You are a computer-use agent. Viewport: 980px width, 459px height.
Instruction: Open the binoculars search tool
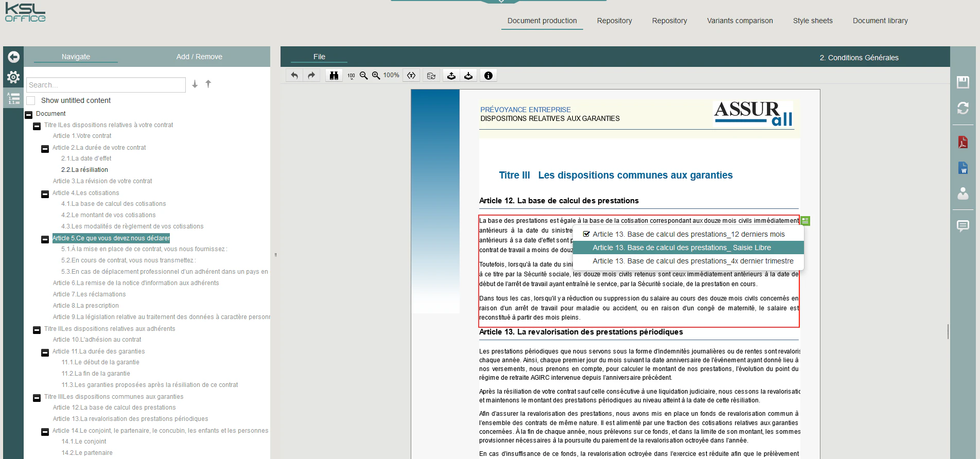334,76
